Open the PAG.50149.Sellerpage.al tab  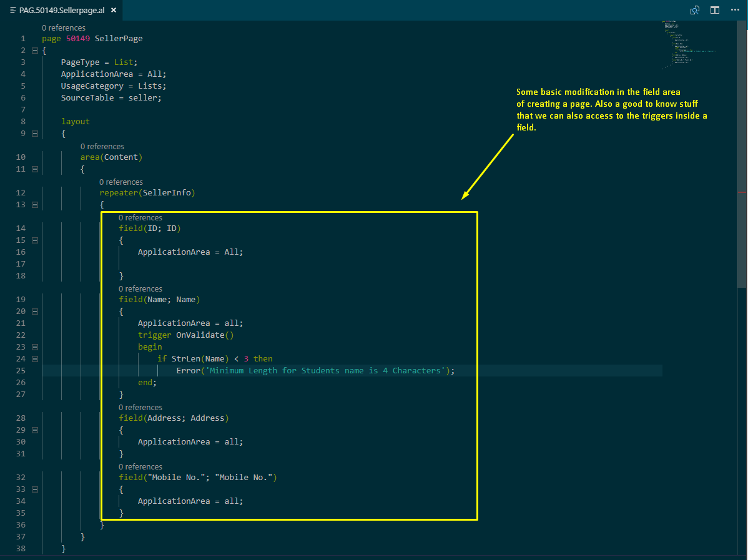tap(62, 10)
